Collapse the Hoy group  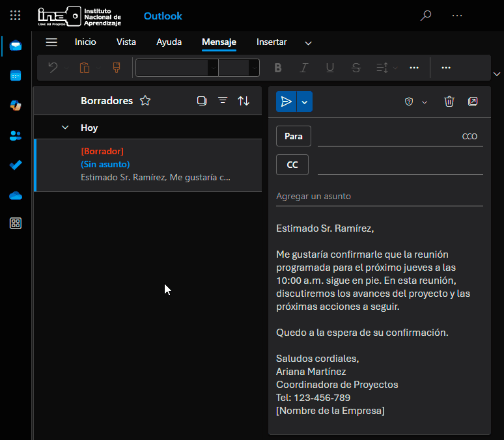pos(64,128)
